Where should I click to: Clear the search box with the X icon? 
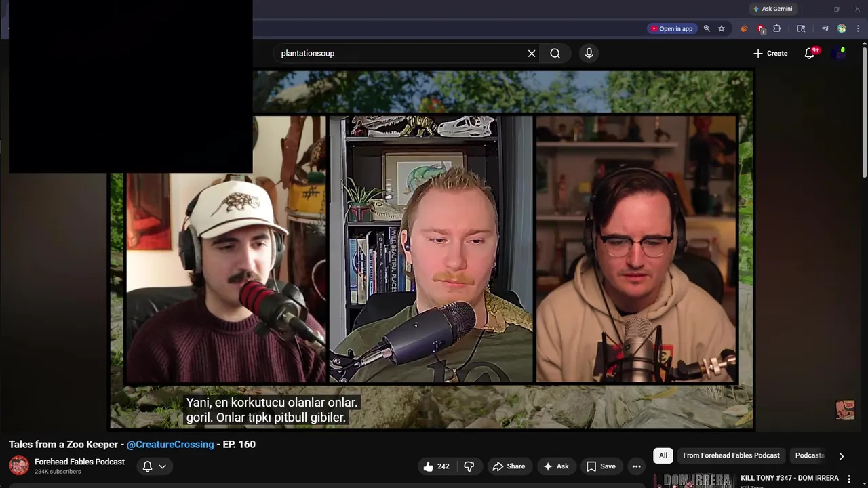pos(532,54)
